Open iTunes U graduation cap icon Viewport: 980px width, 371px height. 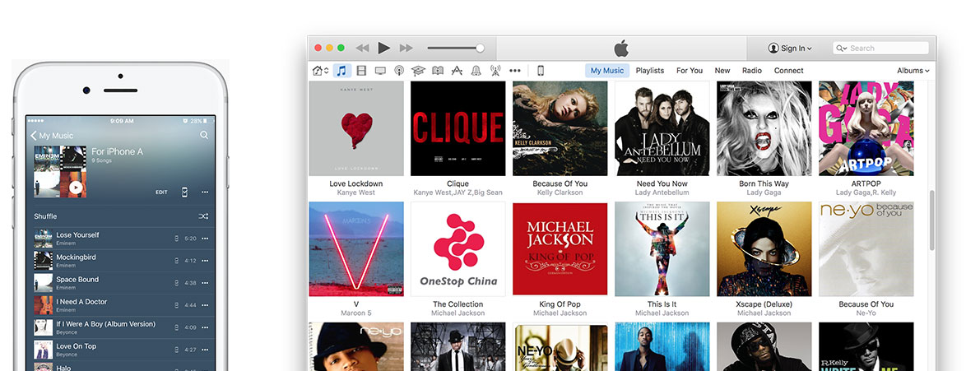[x=418, y=71]
